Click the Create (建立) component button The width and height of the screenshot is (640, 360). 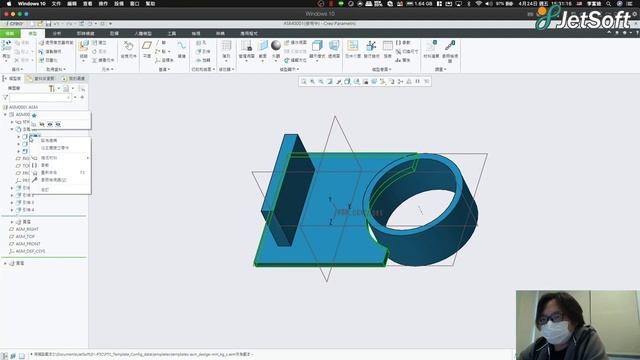pyautogui.click(x=99, y=42)
